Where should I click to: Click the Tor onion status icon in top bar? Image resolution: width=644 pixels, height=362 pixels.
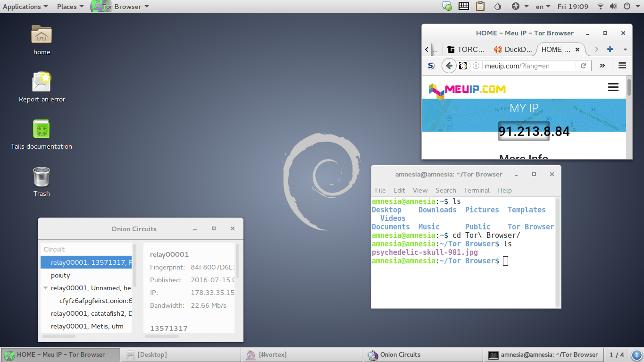[x=497, y=7]
